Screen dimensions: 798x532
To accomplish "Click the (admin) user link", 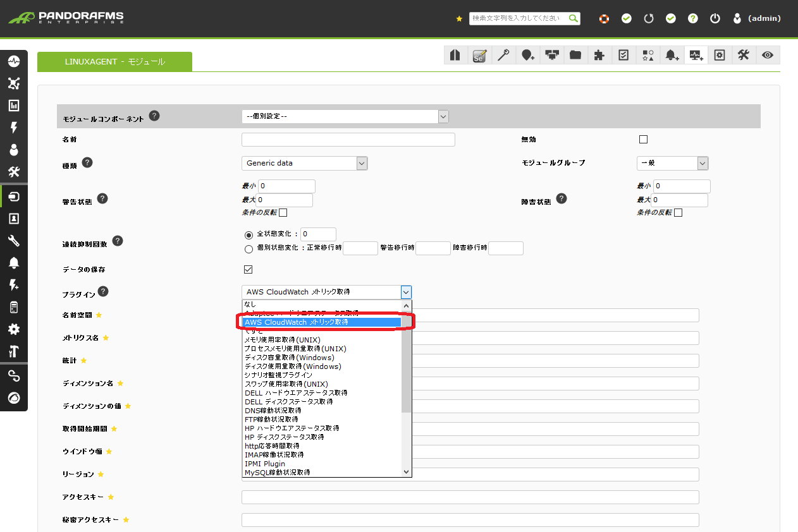I will [x=764, y=18].
